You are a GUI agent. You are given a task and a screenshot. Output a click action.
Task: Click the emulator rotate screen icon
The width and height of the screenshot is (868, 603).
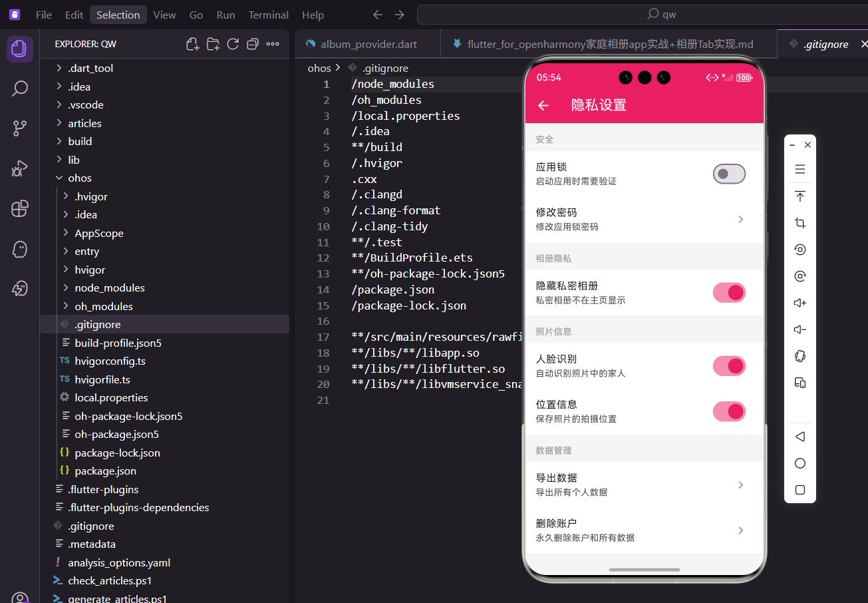(800, 356)
